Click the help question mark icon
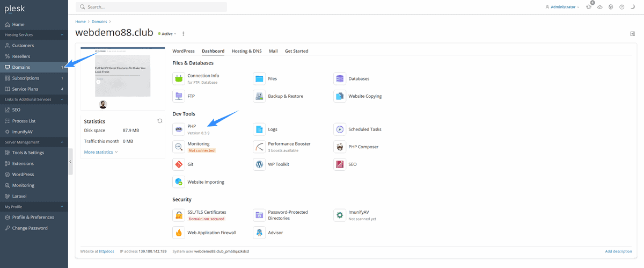Viewport: 644px width, 268px height. [621, 7]
